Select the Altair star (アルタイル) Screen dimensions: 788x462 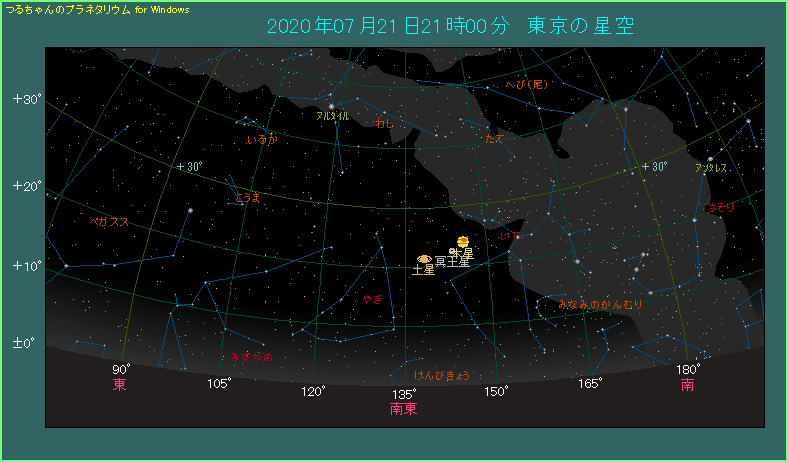(331, 105)
